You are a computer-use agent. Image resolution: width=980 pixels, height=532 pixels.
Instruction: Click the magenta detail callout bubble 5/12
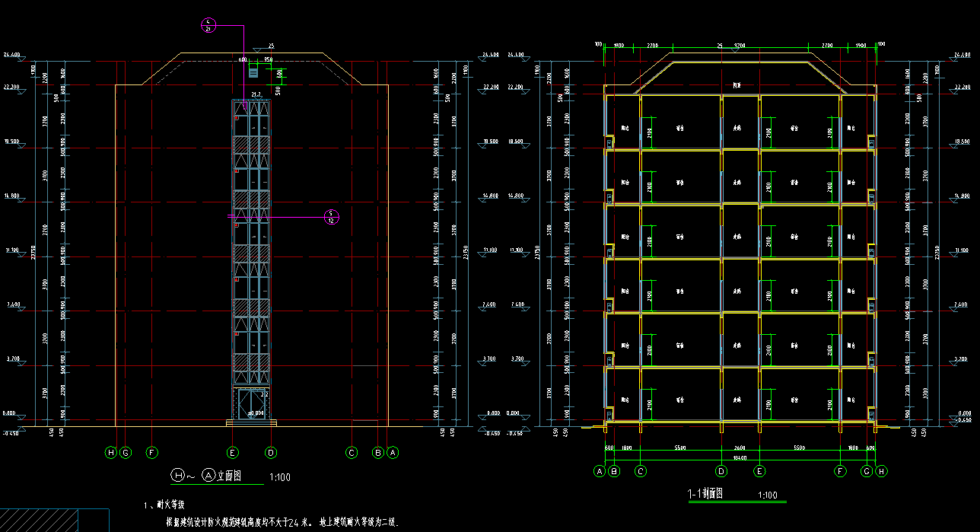pyautogui.click(x=331, y=218)
